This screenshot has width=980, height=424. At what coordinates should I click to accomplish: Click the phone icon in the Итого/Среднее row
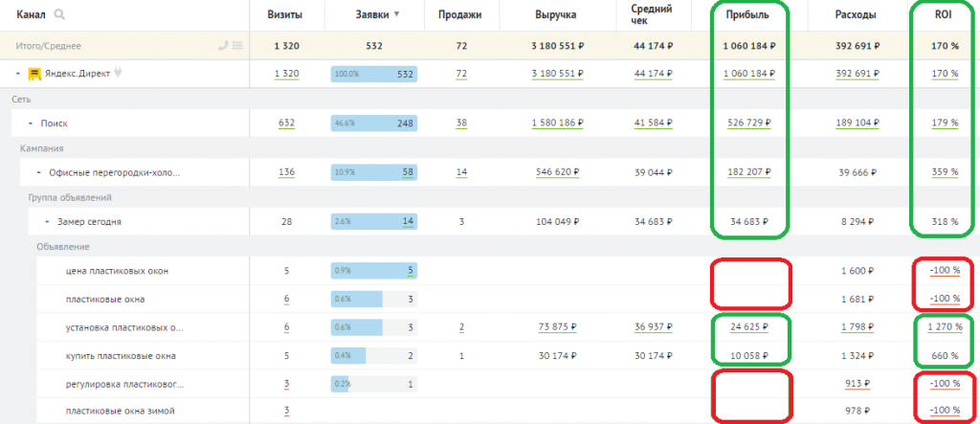point(222,45)
